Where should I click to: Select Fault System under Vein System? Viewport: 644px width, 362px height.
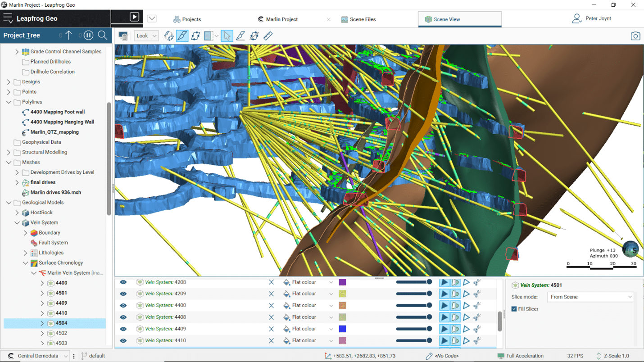click(53, 243)
